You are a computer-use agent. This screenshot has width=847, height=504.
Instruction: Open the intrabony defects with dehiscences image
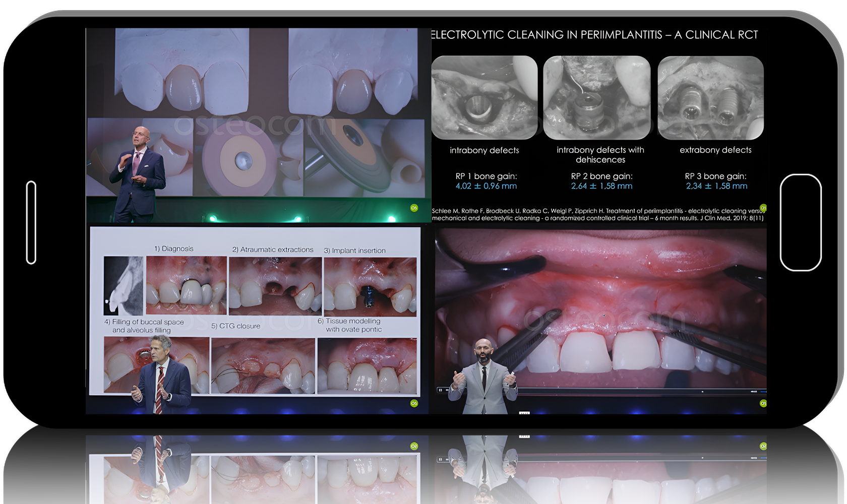point(596,97)
